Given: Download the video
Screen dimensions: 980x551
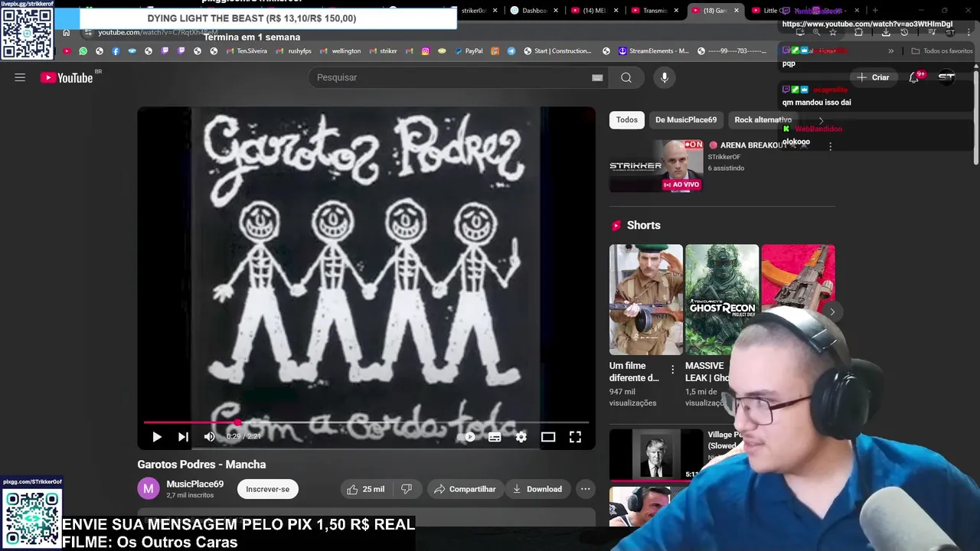Looking at the screenshot, I should point(537,489).
